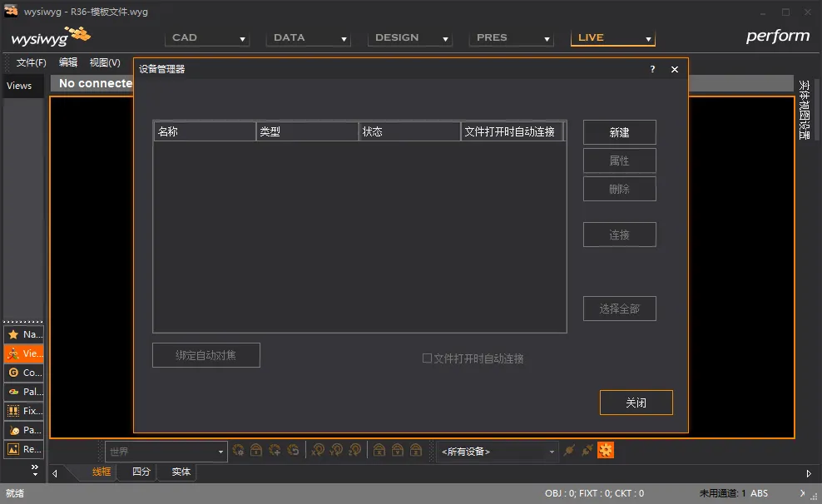The width and height of the screenshot is (822, 504).
Task: Click the help question mark in 设备管理器 dialog
Action: pyautogui.click(x=652, y=69)
